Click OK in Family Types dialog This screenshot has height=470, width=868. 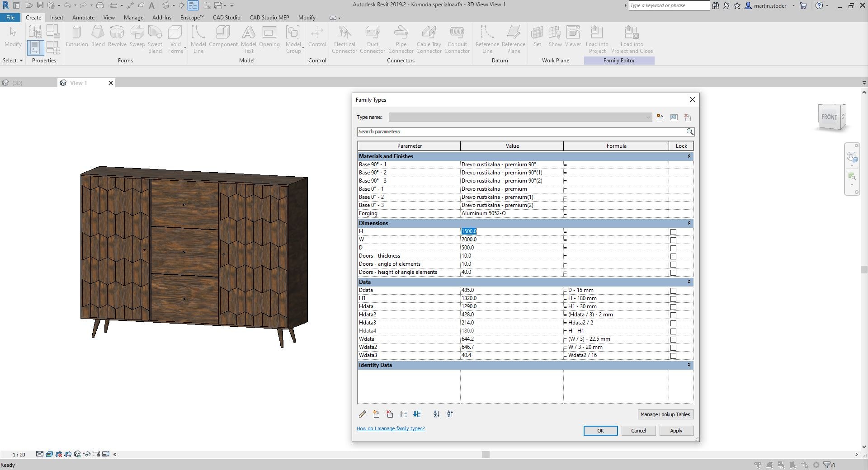[600, 431]
